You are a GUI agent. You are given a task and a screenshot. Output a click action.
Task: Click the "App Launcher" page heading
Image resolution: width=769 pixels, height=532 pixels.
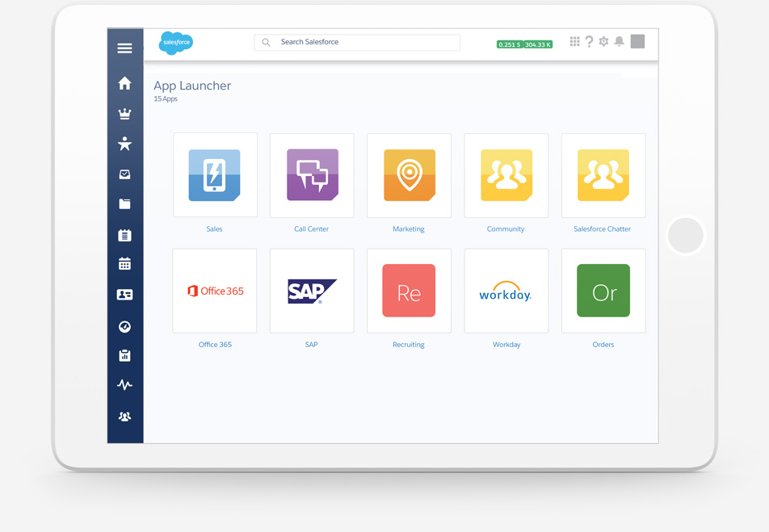tap(192, 86)
